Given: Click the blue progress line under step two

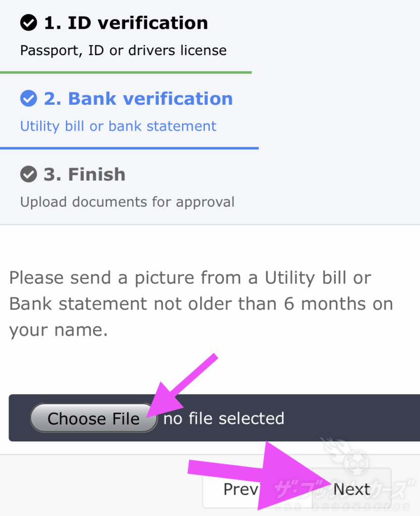Looking at the screenshot, I should point(129,148).
